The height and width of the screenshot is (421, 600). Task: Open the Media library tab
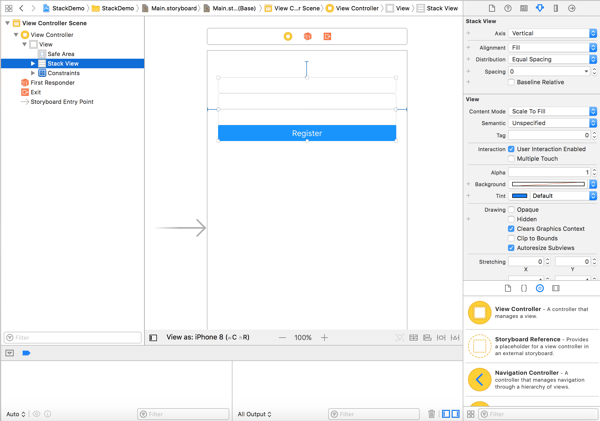tap(556, 288)
